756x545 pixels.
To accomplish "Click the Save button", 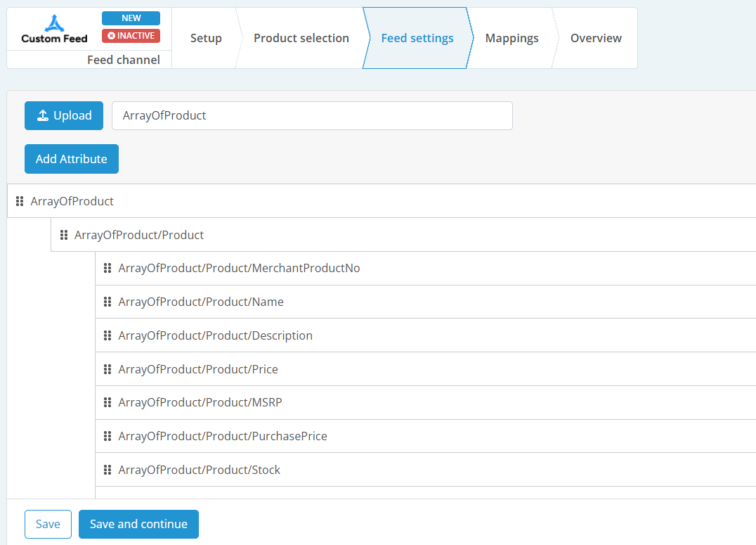I will [48, 524].
